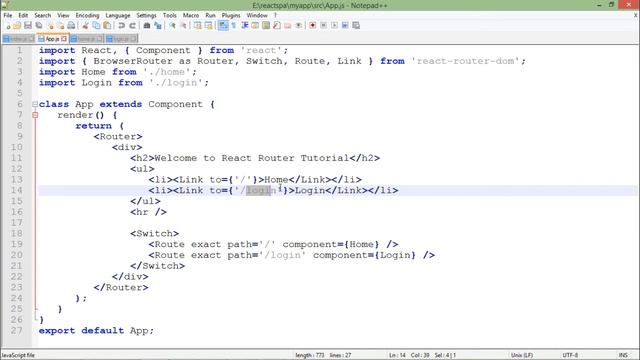Print the document using the Print icon

71,25
